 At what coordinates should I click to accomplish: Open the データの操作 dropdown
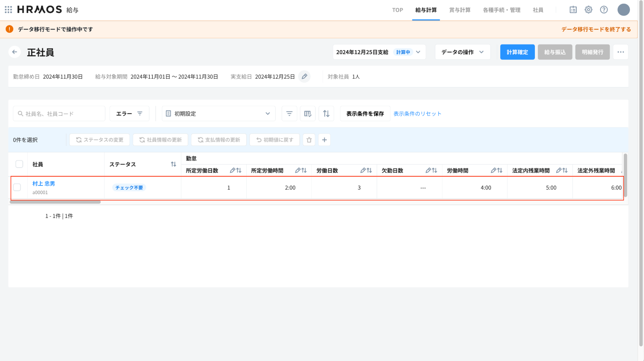pos(462,52)
